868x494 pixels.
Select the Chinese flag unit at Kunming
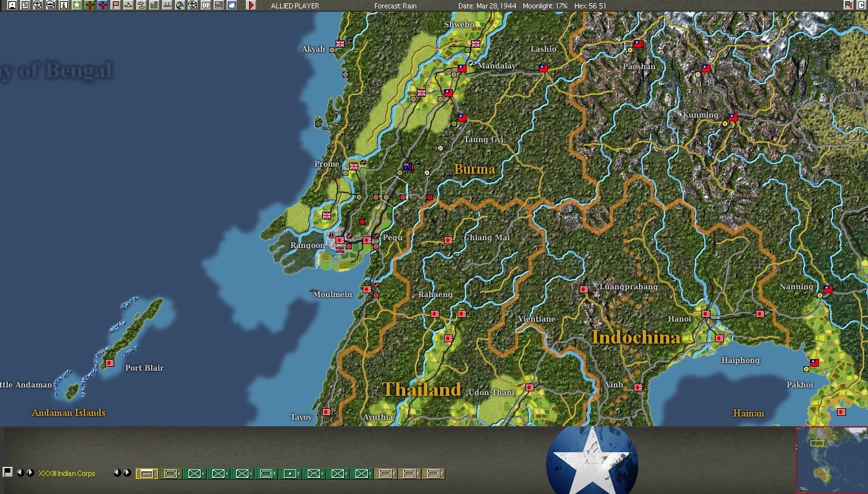(x=732, y=118)
